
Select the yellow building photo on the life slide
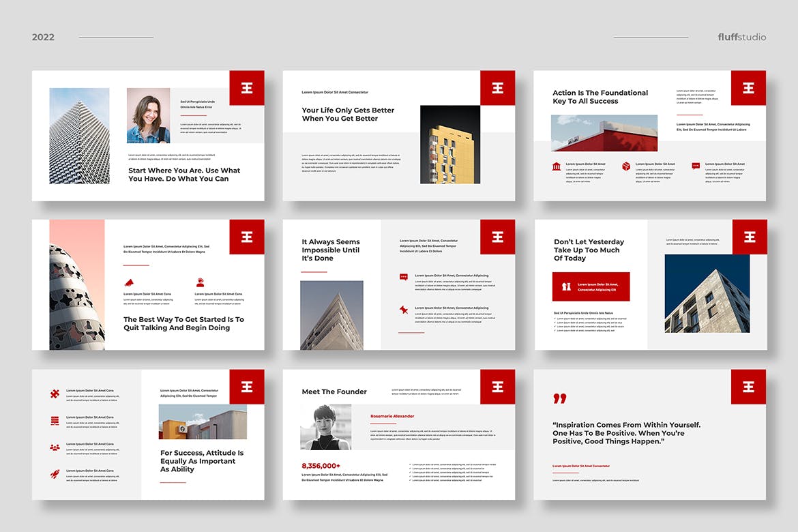point(450,143)
